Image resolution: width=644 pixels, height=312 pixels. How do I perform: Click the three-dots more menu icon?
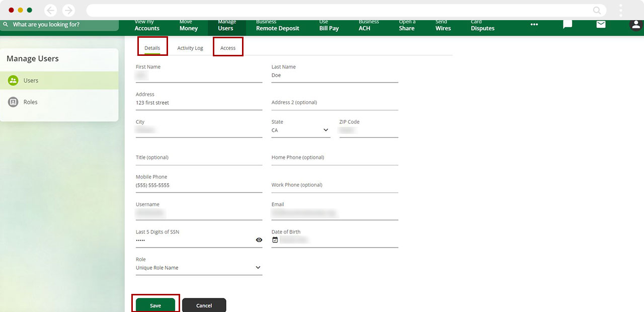(x=534, y=25)
